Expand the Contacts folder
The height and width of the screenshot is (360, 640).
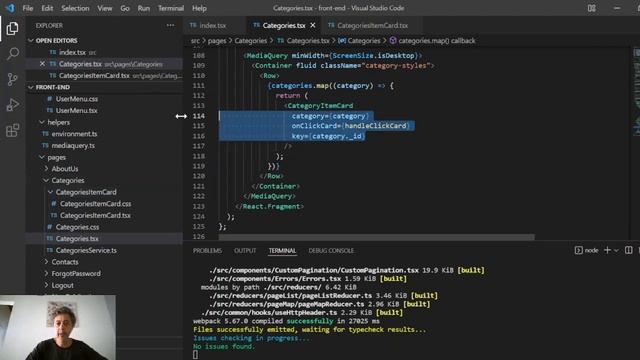(46, 262)
